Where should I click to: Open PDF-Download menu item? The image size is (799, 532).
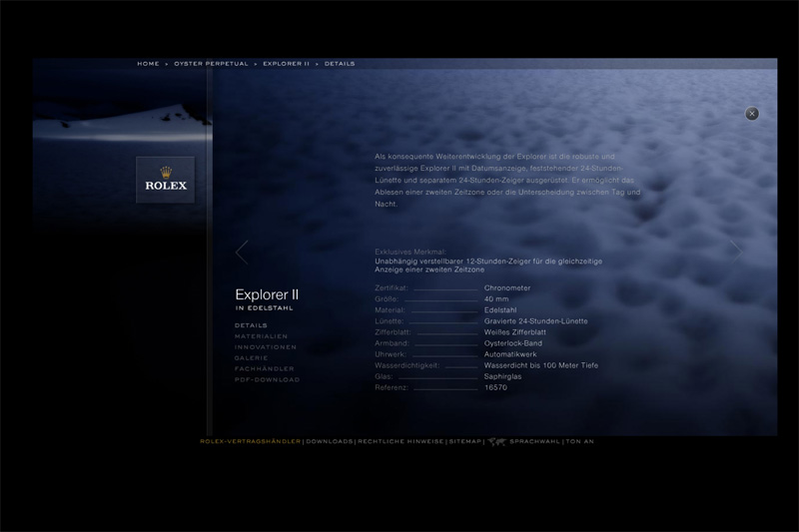(267, 379)
